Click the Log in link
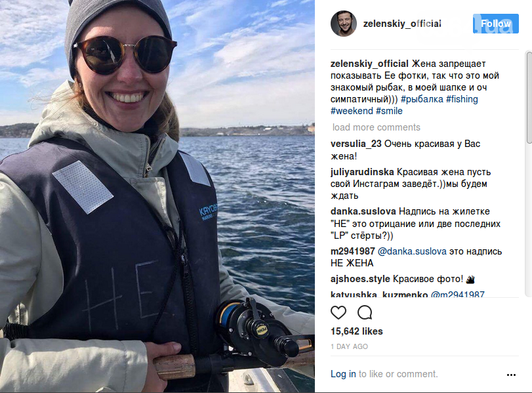This screenshot has height=393, width=532. pos(343,374)
